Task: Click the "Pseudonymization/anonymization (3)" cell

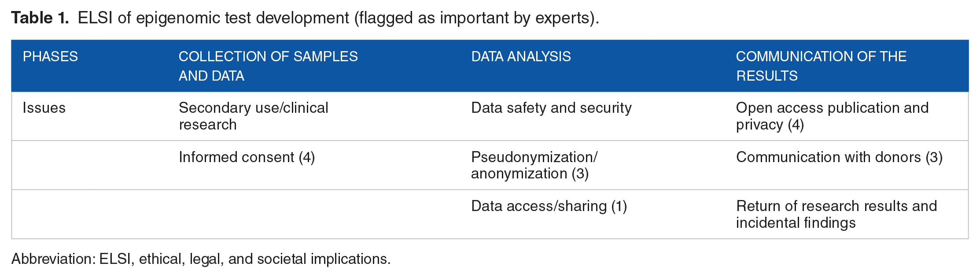Action: click(x=534, y=165)
